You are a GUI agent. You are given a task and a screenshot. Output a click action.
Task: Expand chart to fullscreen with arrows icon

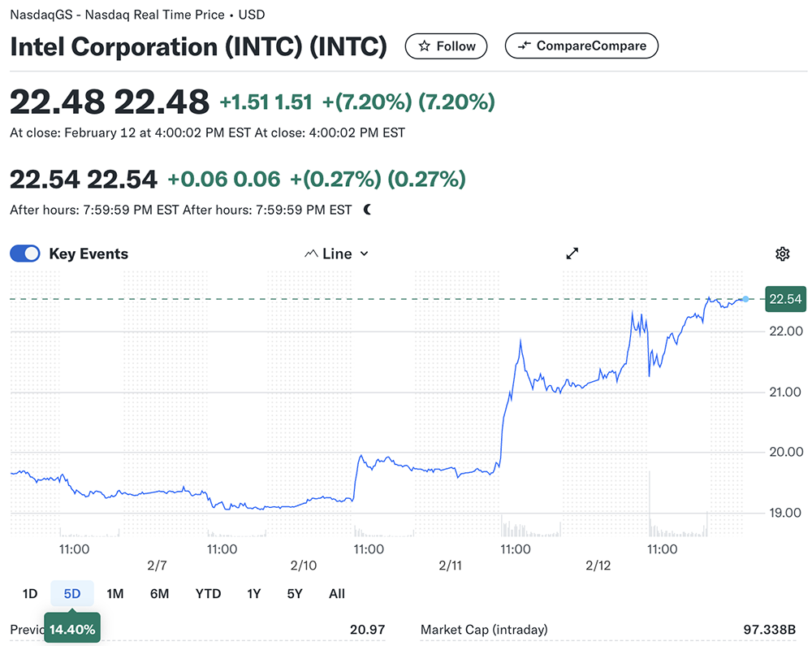click(x=572, y=254)
